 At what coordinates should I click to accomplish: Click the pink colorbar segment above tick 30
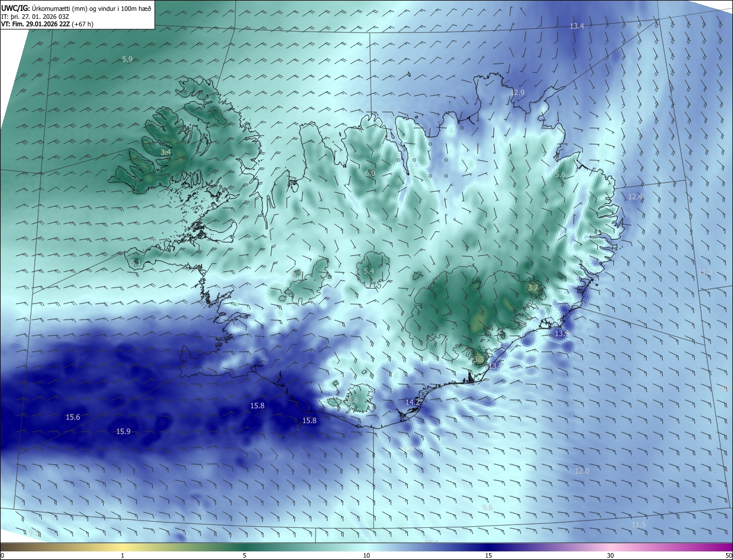[x=610, y=547]
